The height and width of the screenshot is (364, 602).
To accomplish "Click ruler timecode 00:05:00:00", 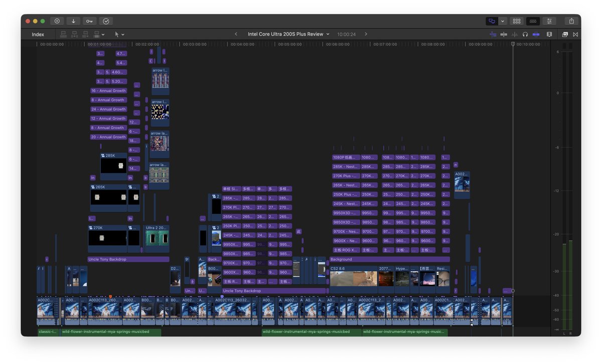I will point(291,44).
